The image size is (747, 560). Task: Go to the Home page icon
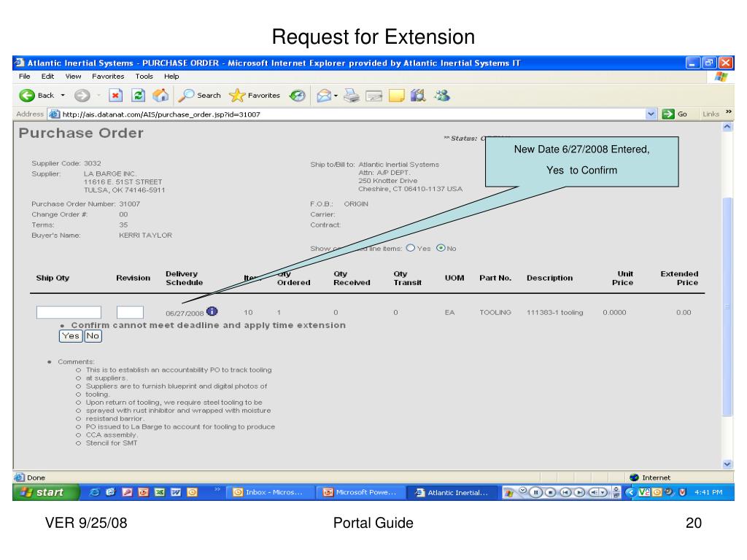pos(160,96)
